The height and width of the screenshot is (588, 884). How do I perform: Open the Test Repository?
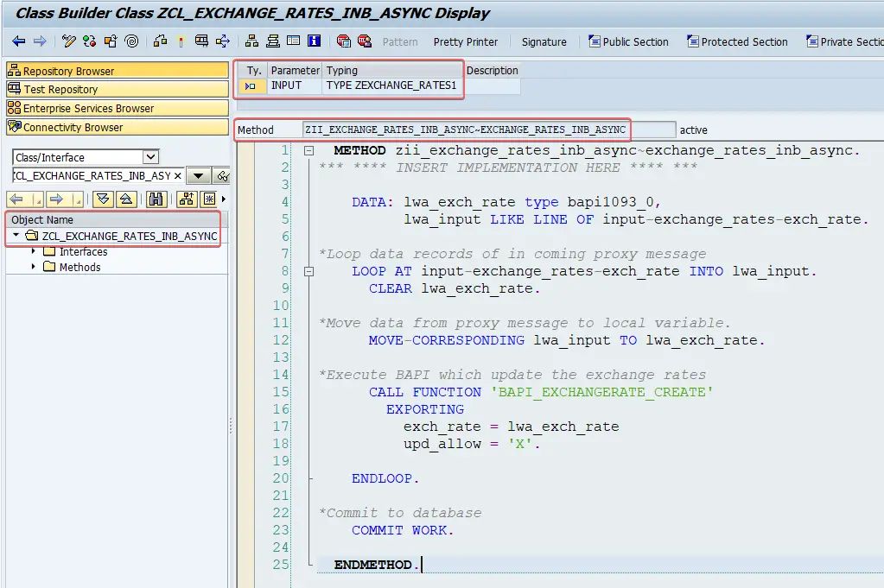[x=118, y=89]
